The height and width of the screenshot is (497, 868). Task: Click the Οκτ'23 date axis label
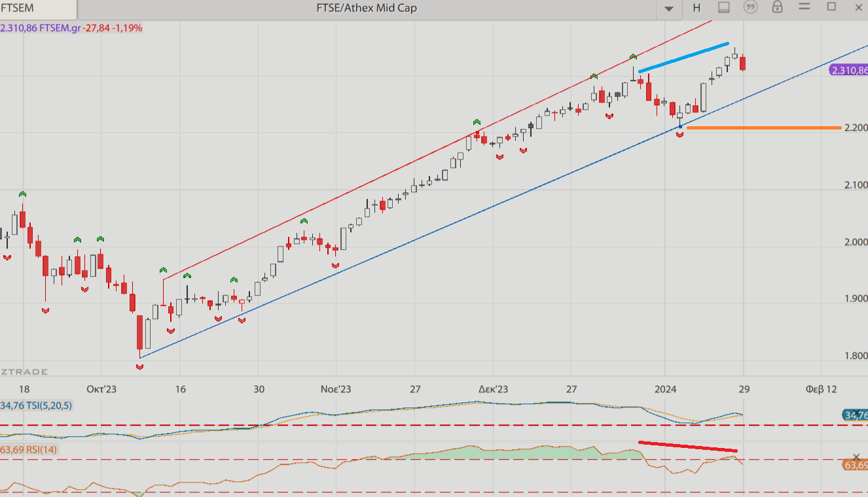(101, 389)
